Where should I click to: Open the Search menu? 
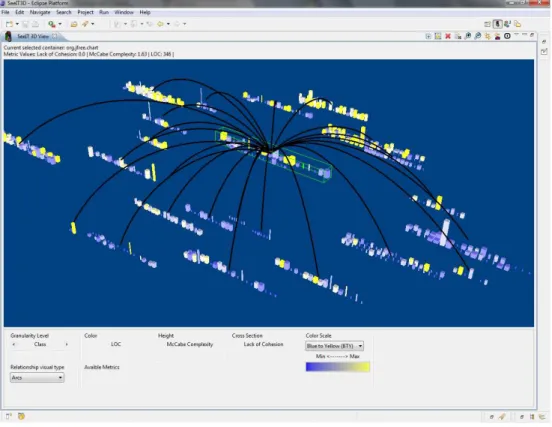(64, 12)
